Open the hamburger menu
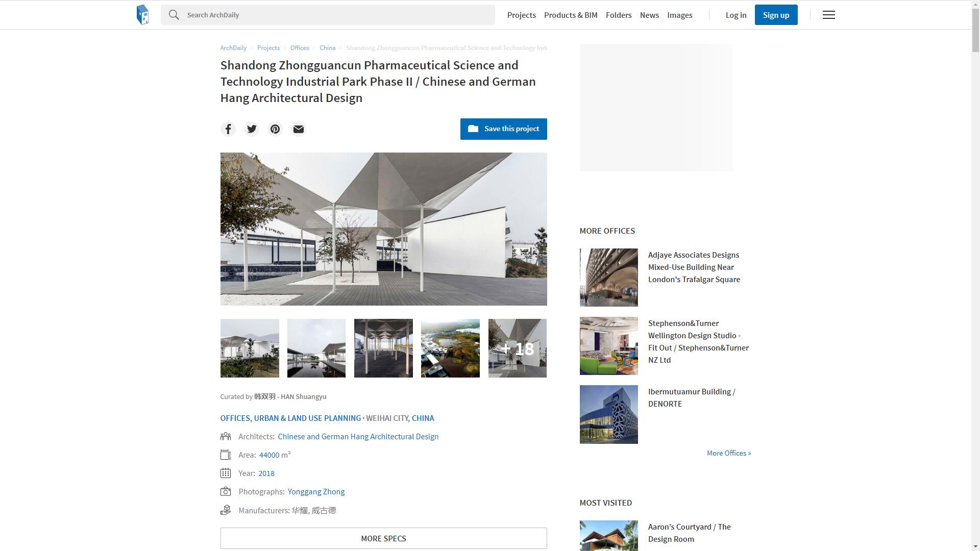Viewport: 980px width, 551px height. [828, 15]
